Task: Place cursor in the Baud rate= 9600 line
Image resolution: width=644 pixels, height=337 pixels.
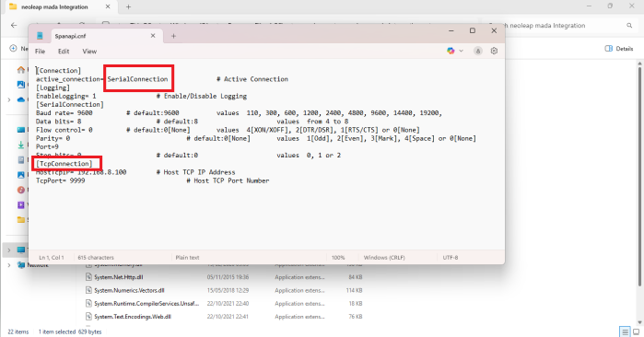Action: [64, 113]
